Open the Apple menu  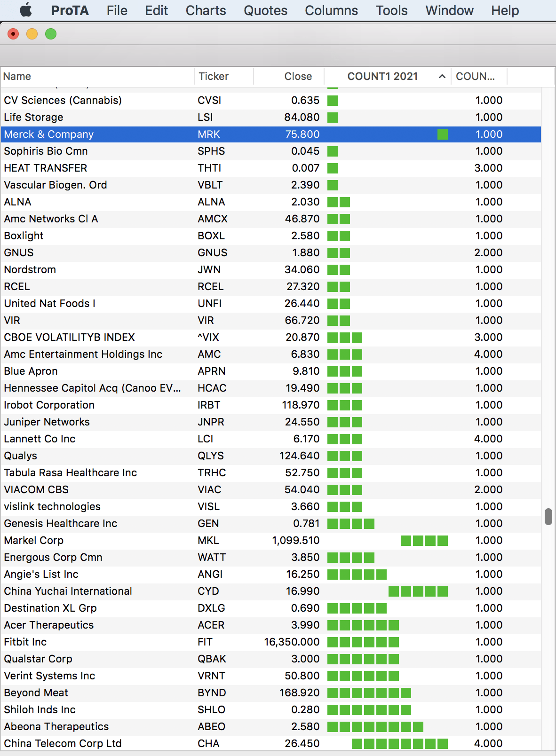(26, 10)
